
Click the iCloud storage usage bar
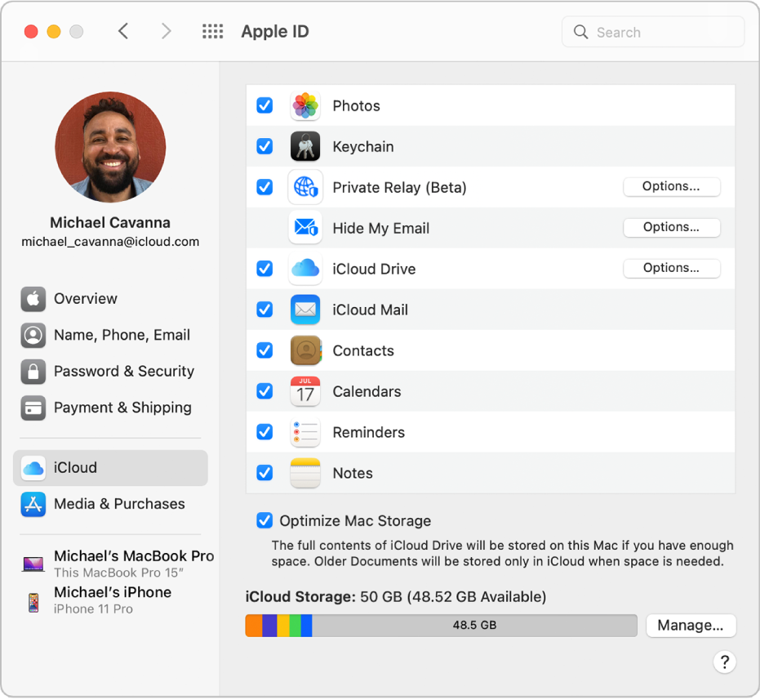[x=441, y=625]
